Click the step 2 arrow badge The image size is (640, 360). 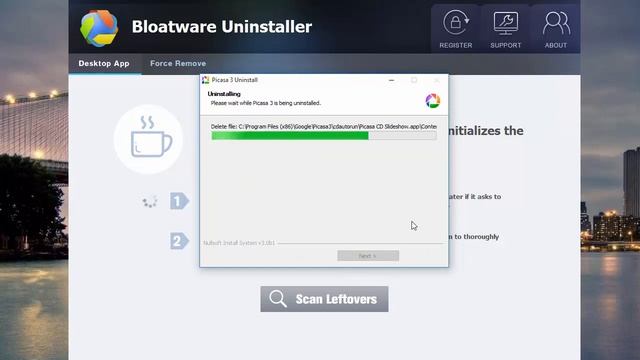coord(179,241)
